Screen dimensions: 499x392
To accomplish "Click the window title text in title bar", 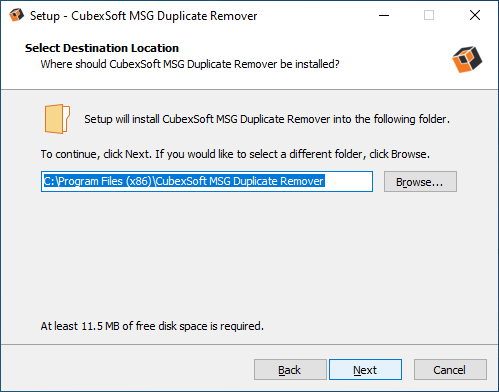I will pos(143,16).
